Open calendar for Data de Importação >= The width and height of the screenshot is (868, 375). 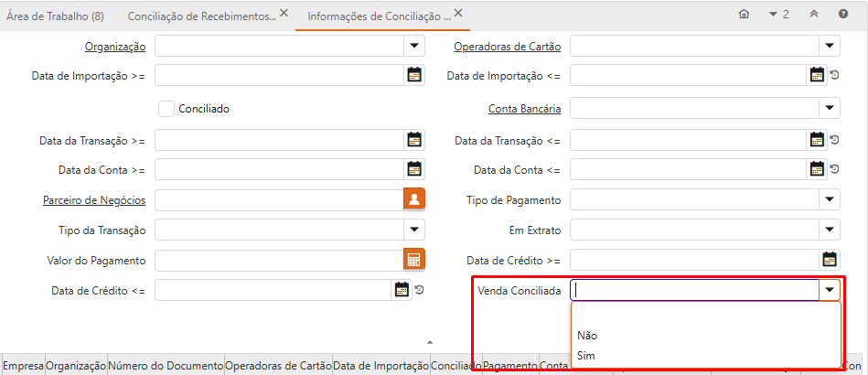[414, 75]
